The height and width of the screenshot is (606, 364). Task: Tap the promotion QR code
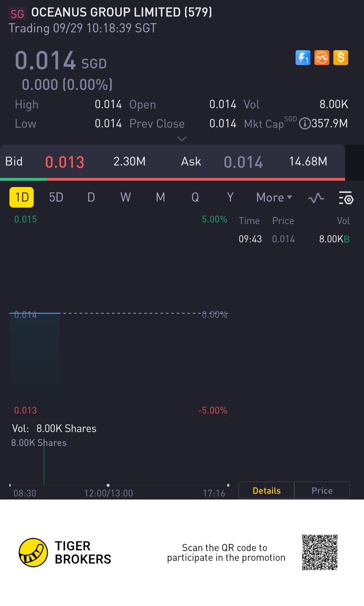pyautogui.click(x=320, y=552)
